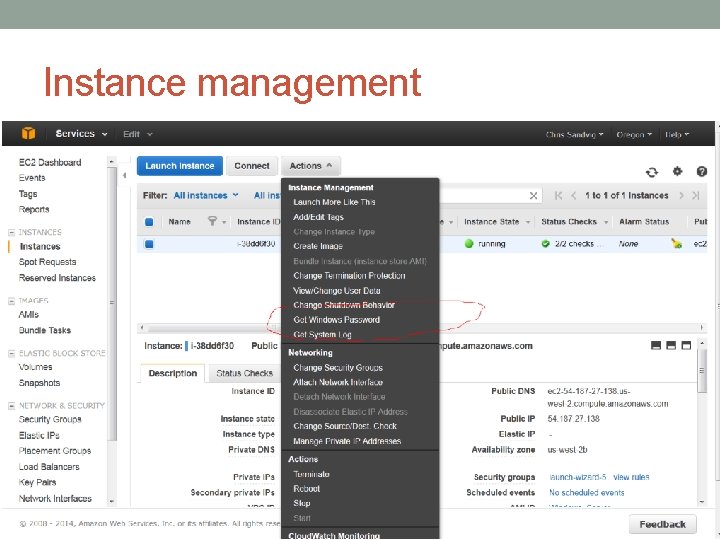Image resolution: width=720 pixels, height=540 pixels.
Task: Go to first page of instances
Action: coord(558,196)
